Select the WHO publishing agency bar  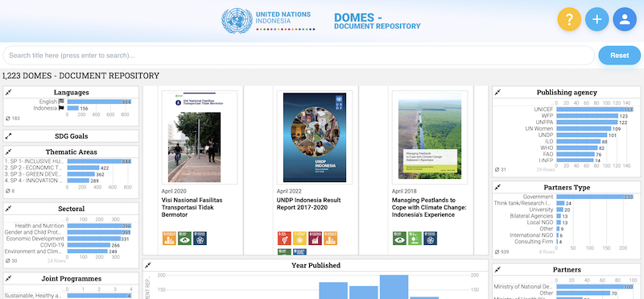[x=577, y=147]
